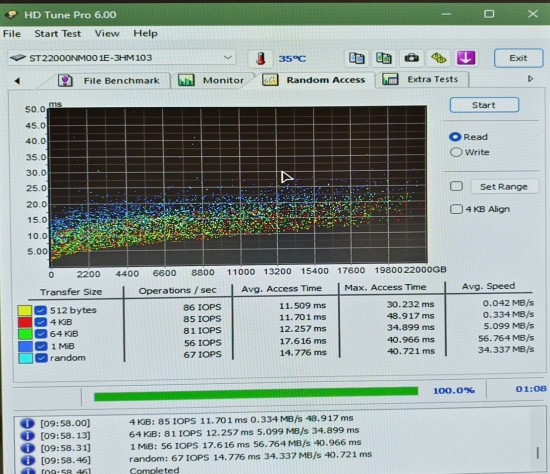Uncheck the 4 KiB transfer size

pos(41,322)
